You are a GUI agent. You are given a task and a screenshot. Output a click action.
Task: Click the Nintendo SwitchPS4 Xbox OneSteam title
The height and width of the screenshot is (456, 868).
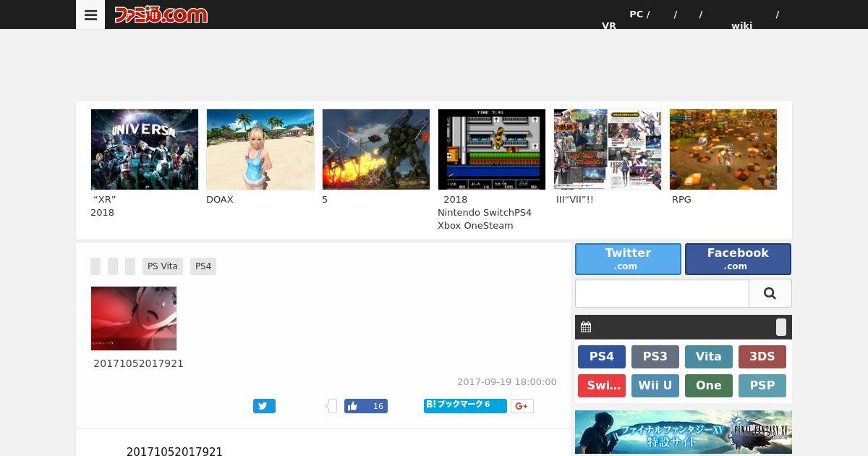tap(485, 213)
